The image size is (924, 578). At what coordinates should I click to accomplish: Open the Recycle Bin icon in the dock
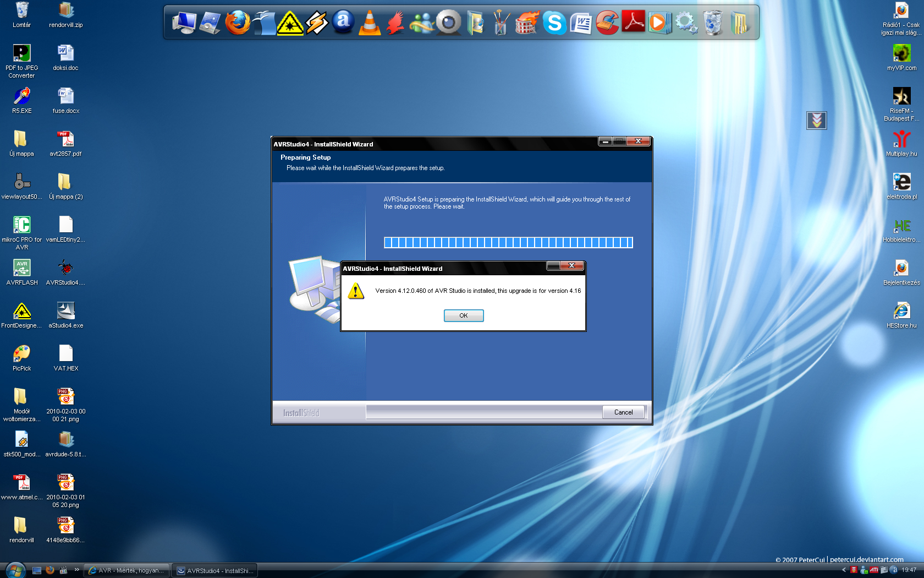pyautogui.click(x=712, y=23)
